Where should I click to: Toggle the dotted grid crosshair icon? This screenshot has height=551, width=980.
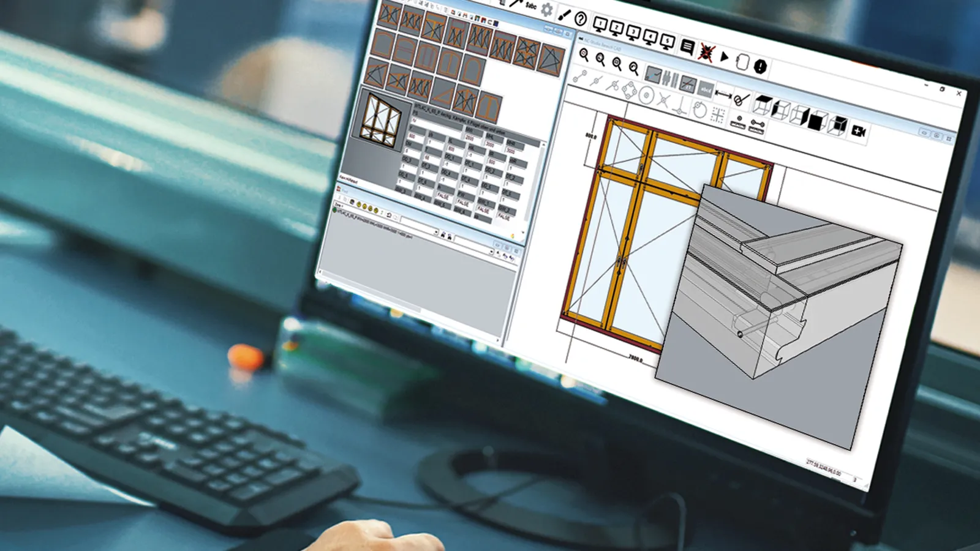click(x=717, y=114)
